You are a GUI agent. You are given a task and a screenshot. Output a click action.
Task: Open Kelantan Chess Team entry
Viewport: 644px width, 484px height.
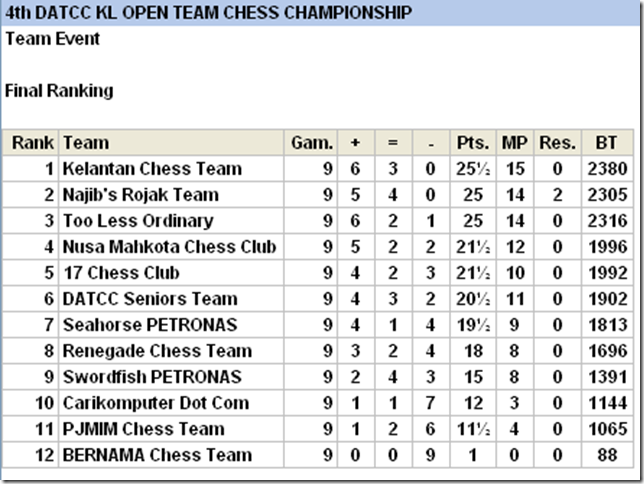tap(152, 169)
